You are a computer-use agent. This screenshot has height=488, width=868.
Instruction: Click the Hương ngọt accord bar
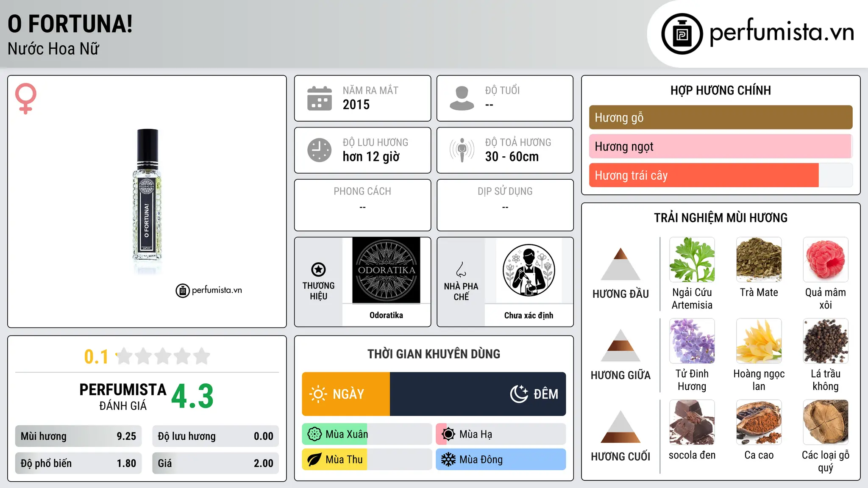(721, 146)
